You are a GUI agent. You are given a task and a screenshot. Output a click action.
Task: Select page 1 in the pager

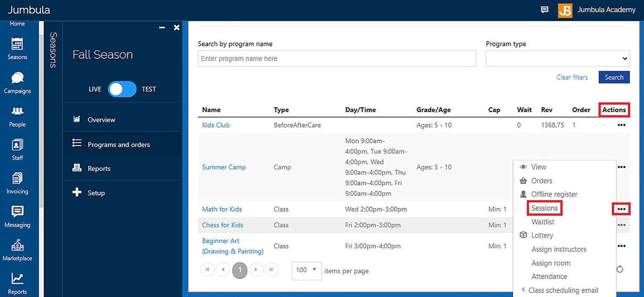[239, 270]
